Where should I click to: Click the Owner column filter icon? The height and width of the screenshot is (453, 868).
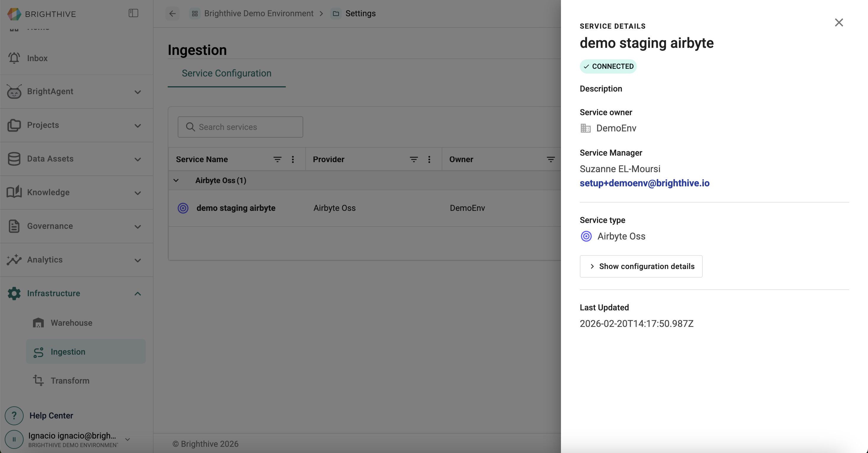551,159
